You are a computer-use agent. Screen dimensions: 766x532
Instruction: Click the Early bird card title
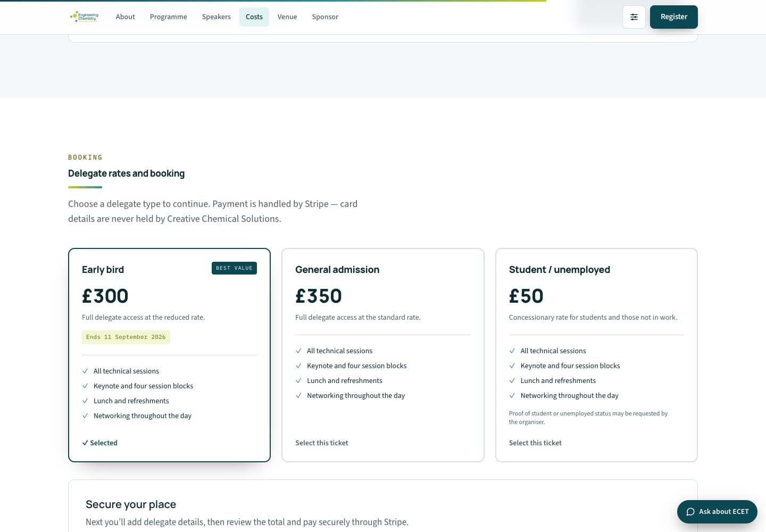click(103, 270)
